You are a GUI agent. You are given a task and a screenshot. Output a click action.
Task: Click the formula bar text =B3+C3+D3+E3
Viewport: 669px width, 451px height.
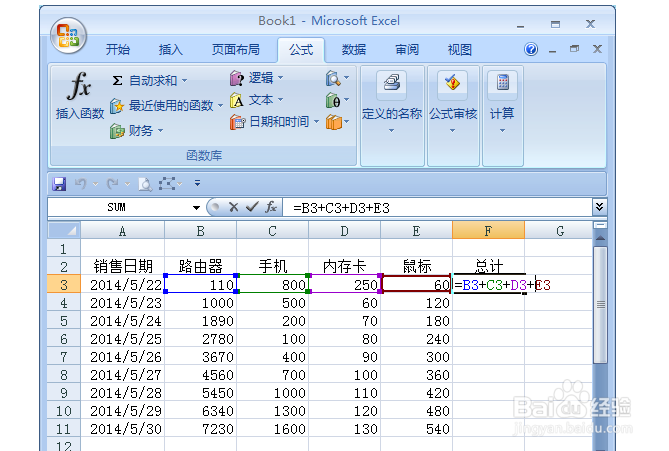(341, 208)
